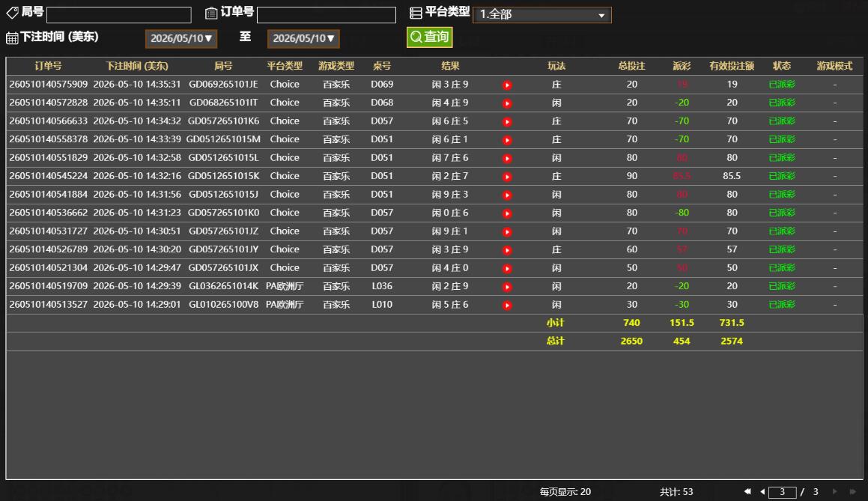The height and width of the screenshot is (501, 868).
Task: Focus the 局号 input field
Action: pyautogui.click(x=119, y=14)
